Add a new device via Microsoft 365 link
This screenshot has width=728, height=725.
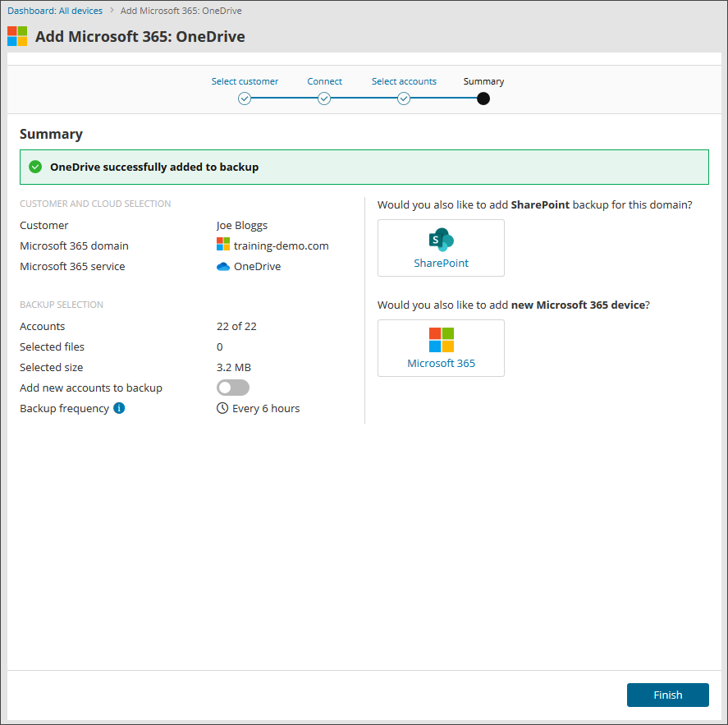click(x=441, y=363)
